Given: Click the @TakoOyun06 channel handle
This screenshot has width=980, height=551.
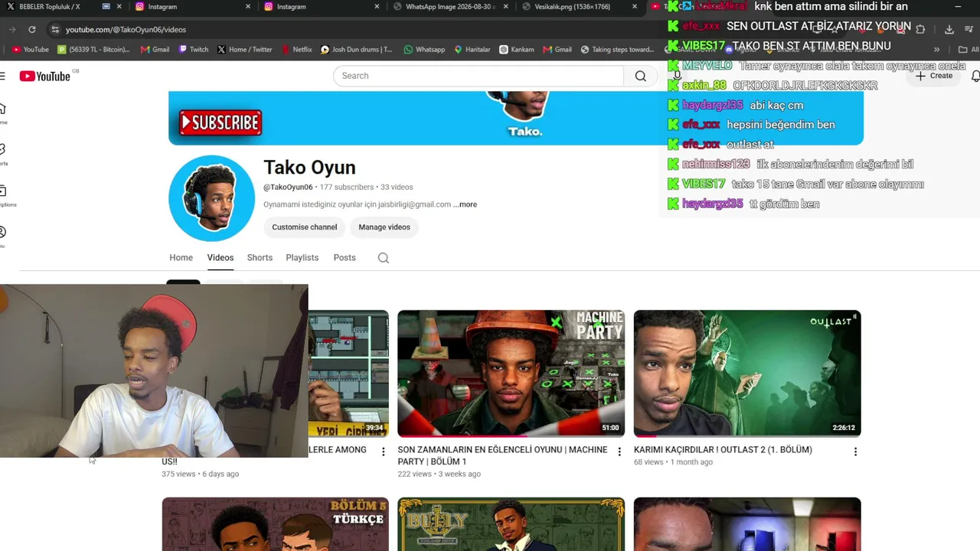Looking at the screenshot, I should [288, 187].
